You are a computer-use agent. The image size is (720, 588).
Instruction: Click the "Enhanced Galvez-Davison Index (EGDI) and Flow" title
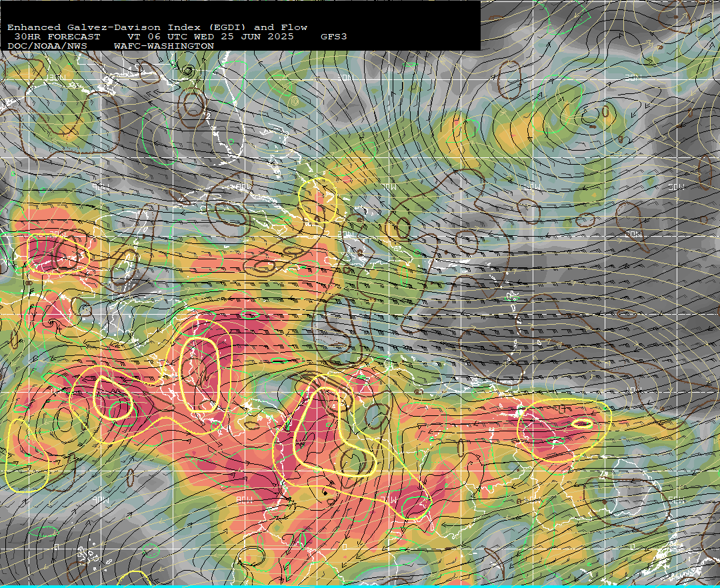coord(157,27)
